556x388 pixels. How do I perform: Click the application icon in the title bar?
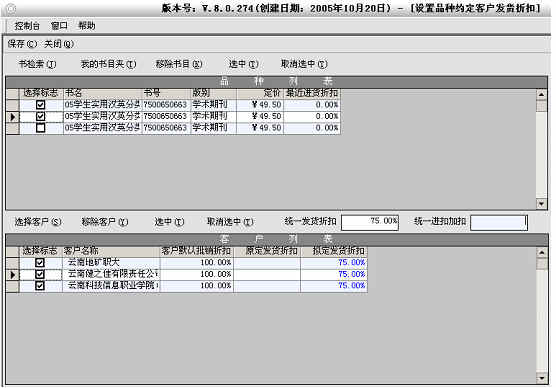(11, 9)
